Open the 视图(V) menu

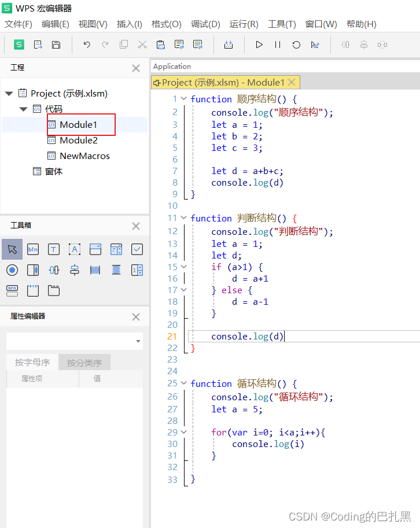(93, 24)
